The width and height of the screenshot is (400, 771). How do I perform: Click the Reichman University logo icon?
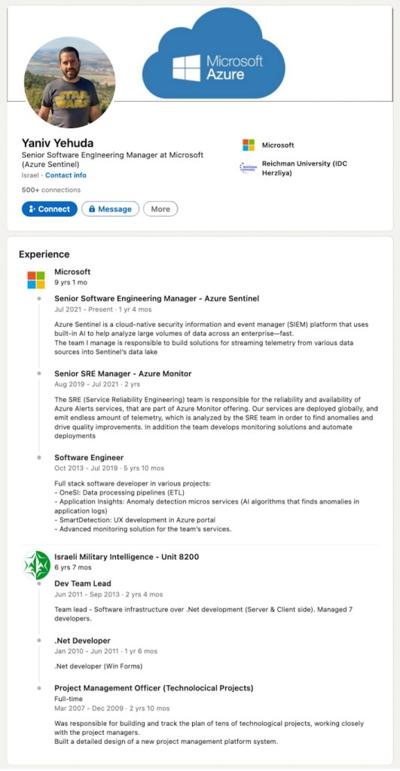248,168
